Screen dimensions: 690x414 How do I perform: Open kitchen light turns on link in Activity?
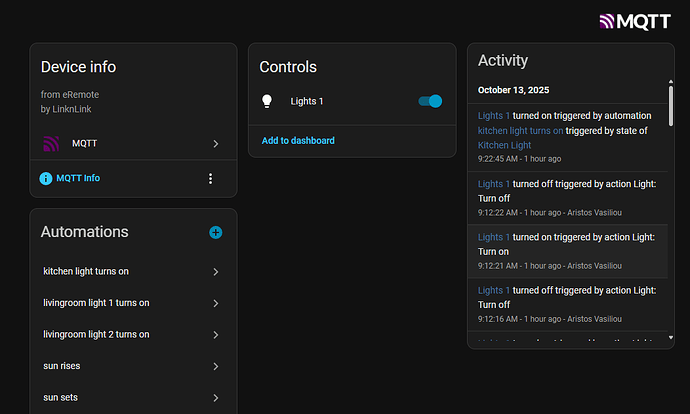520,131
